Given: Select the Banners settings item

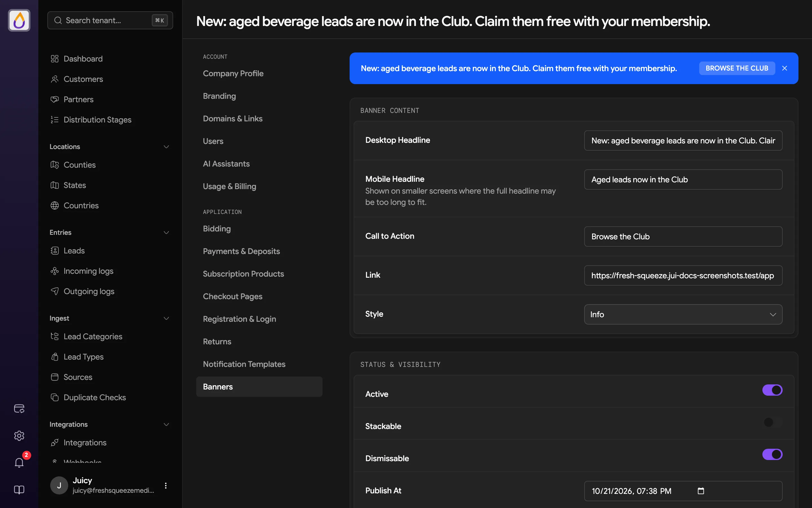Looking at the screenshot, I should pos(259,387).
